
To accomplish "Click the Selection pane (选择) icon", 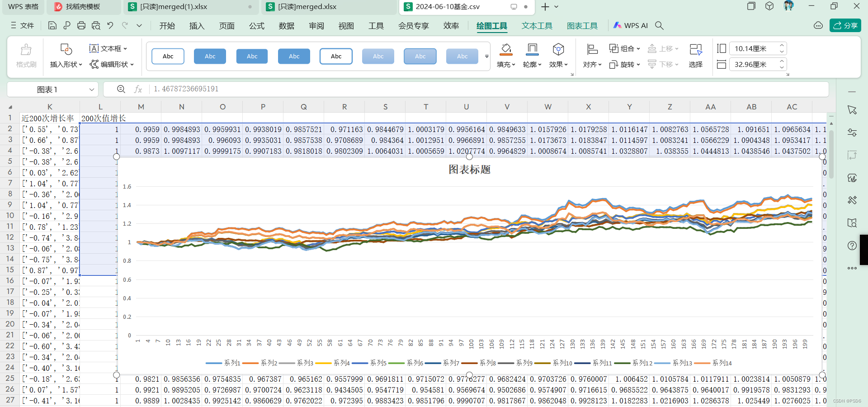I will tap(696, 49).
